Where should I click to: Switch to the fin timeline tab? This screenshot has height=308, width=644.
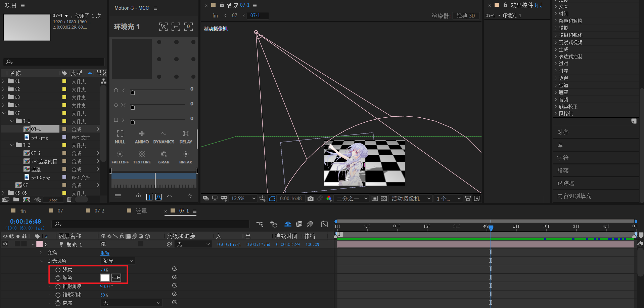[x=23, y=211]
